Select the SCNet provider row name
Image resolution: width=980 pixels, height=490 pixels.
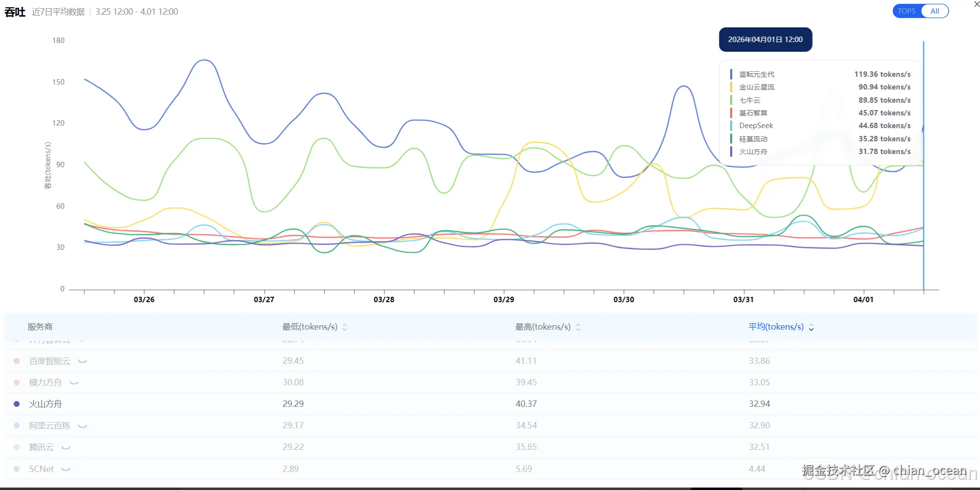click(42, 469)
